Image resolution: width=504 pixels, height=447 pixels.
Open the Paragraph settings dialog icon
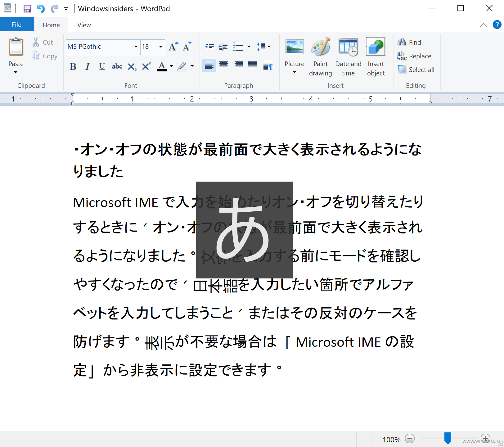[268, 65]
